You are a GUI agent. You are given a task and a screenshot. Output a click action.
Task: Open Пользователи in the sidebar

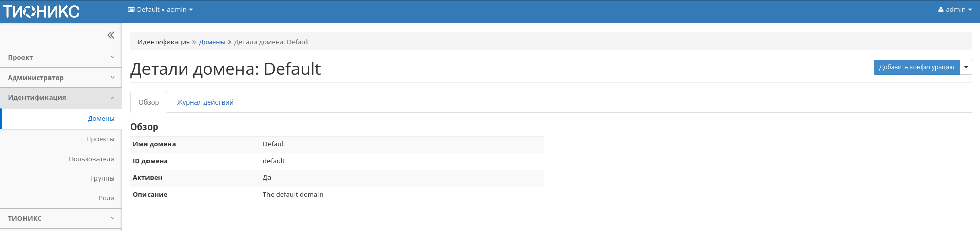pyautogui.click(x=91, y=159)
